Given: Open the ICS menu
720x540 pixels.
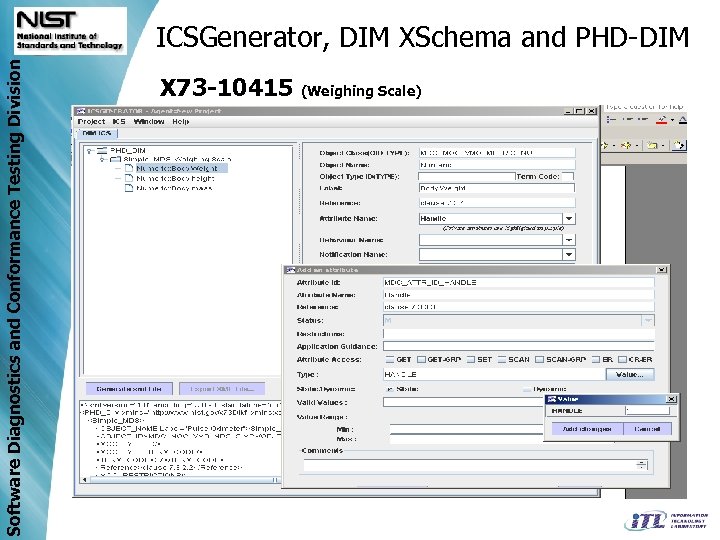Looking at the screenshot, I should (x=119, y=121).
